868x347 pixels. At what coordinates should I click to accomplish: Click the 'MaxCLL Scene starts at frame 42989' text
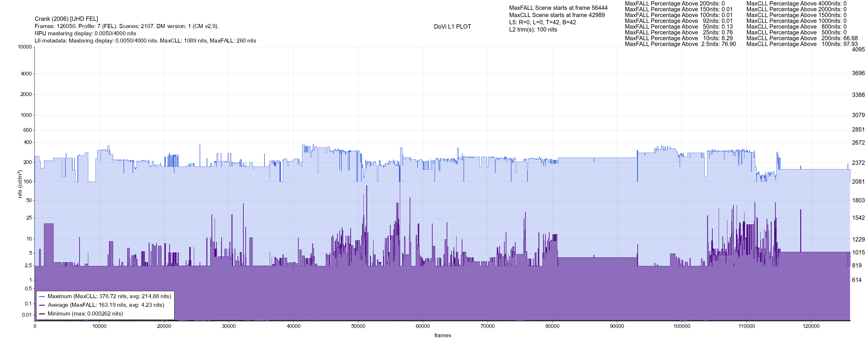point(557,15)
